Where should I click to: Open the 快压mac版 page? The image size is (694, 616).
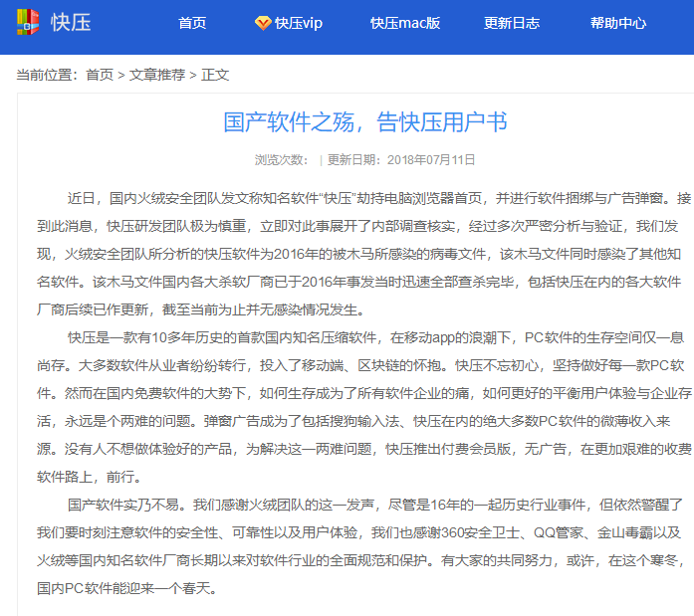tap(404, 24)
